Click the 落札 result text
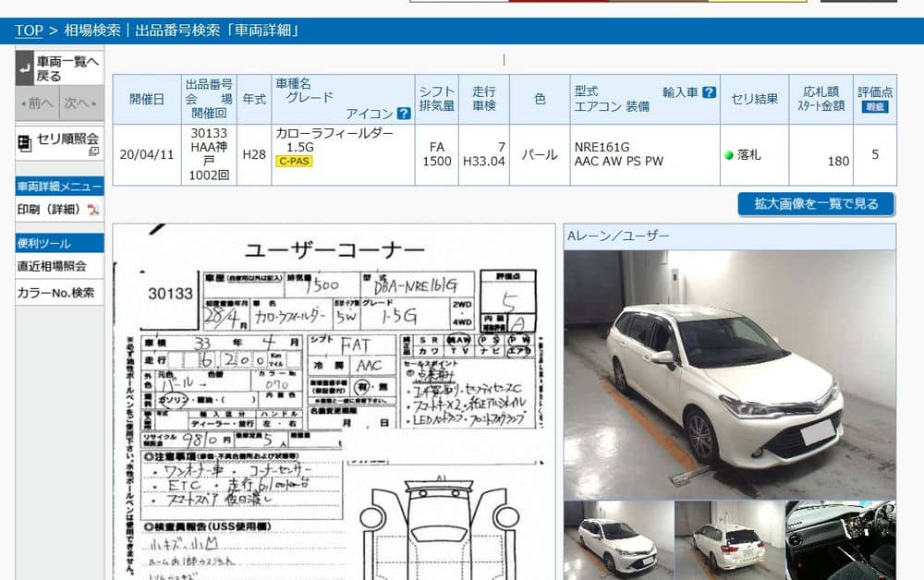The height and width of the screenshot is (580, 924). (749, 155)
